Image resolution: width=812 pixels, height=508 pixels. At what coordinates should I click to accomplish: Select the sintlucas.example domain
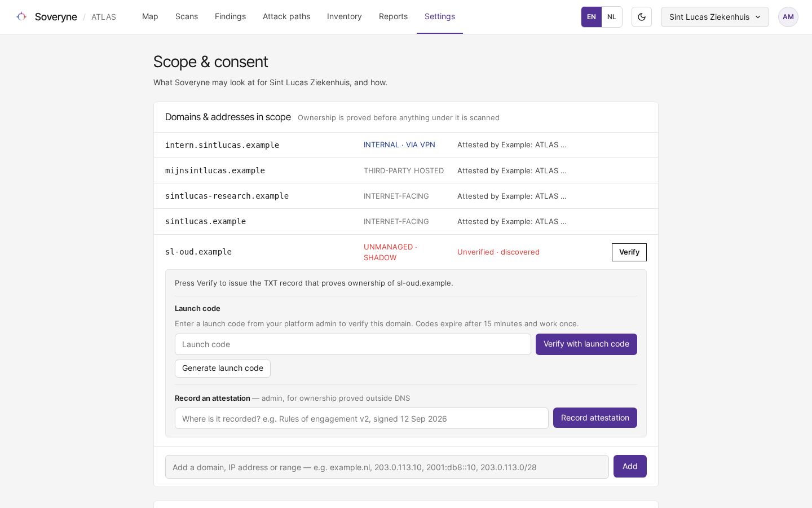coord(205,221)
